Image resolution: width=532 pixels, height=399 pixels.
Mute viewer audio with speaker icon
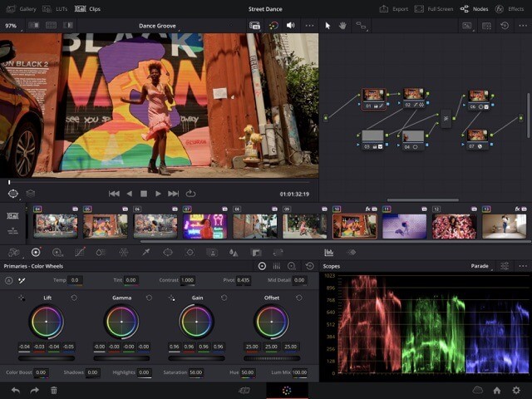click(x=290, y=26)
